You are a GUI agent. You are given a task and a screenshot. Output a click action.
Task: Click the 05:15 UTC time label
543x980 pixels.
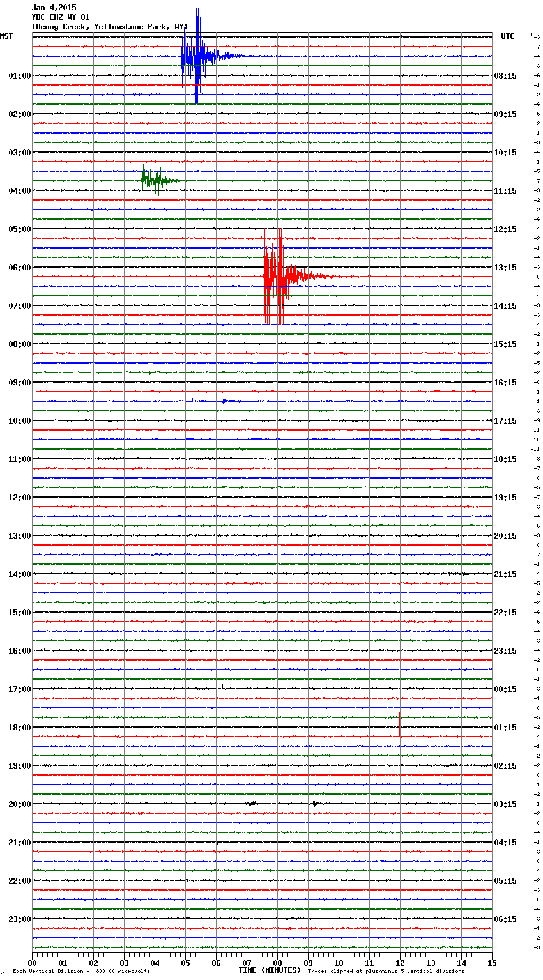pyautogui.click(x=505, y=881)
